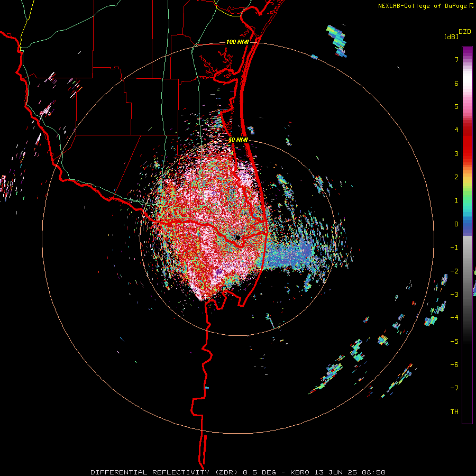Image resolution: width=476 pixels, height=476 pixels.
Task: Click the -4 tick label on color scale
Action: tap(454, 318)
